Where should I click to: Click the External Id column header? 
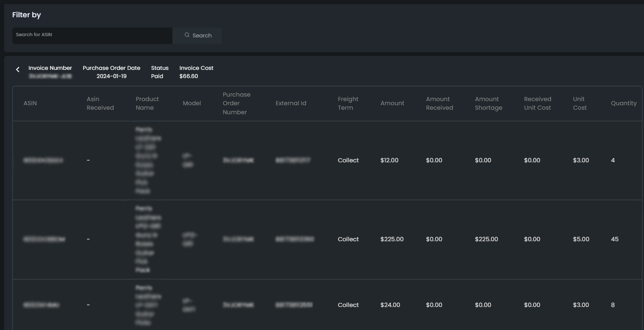[291, 103]
